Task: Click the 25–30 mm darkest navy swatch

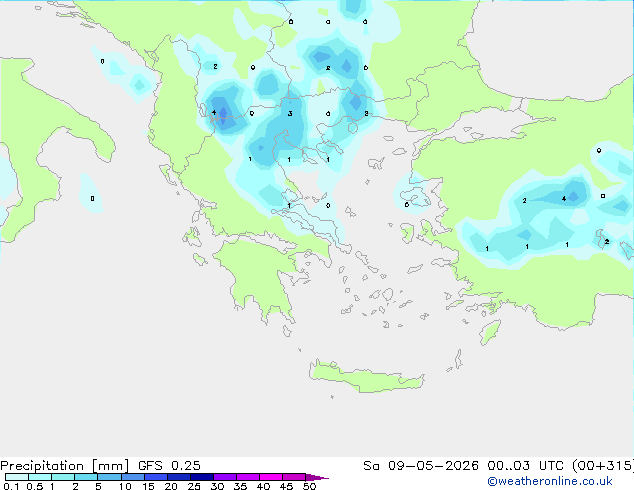Action: point(201,477)
